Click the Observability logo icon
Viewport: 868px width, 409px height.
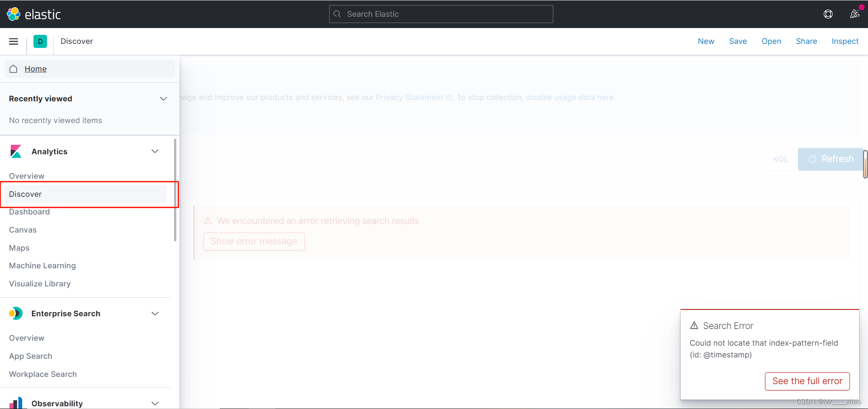click(16, 403)
